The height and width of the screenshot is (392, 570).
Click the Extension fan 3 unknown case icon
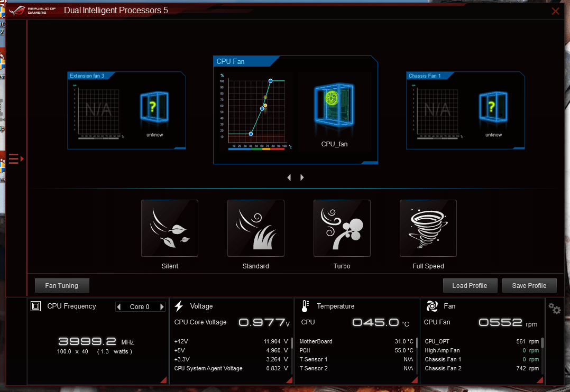pos(154,107)
